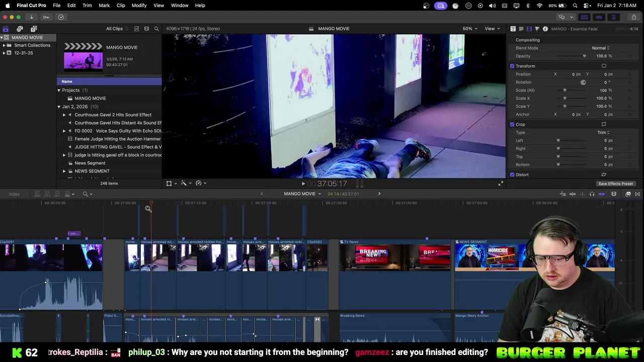Show the Libraries sidebar icon

(6, 29)
